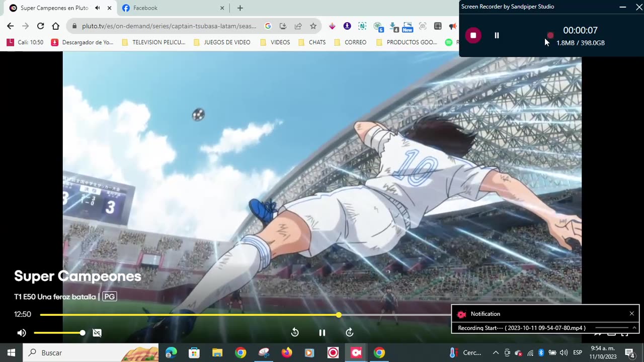Show hidden system tray icons

[x=496, y=353]
